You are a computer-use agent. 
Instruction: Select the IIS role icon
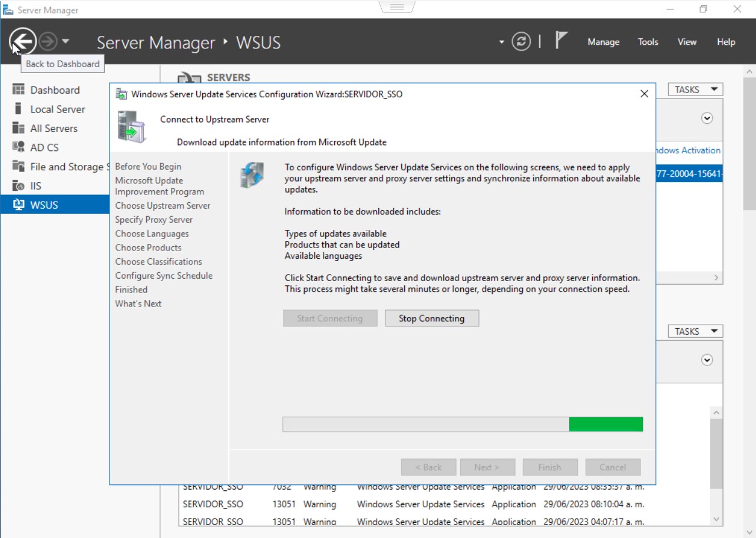pyautogui.click(x=18, y=186)
